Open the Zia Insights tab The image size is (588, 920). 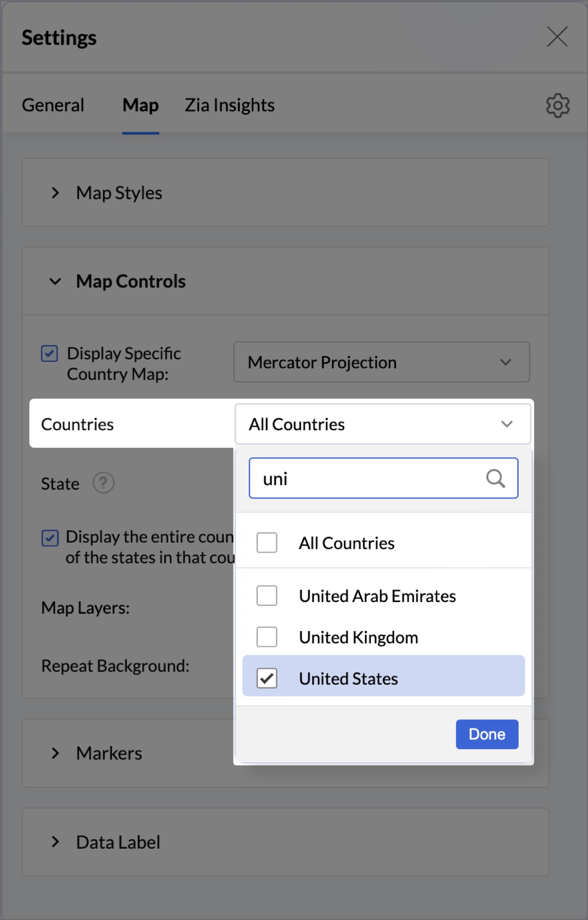pyautogui.click(x=230, y=105)
